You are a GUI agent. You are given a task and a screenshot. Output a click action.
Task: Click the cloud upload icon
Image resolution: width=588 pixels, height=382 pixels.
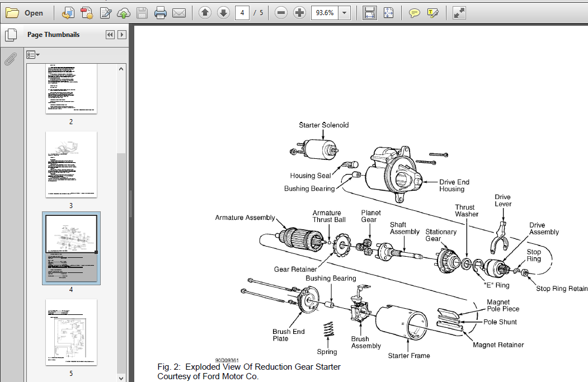click(x=124, y=13)
